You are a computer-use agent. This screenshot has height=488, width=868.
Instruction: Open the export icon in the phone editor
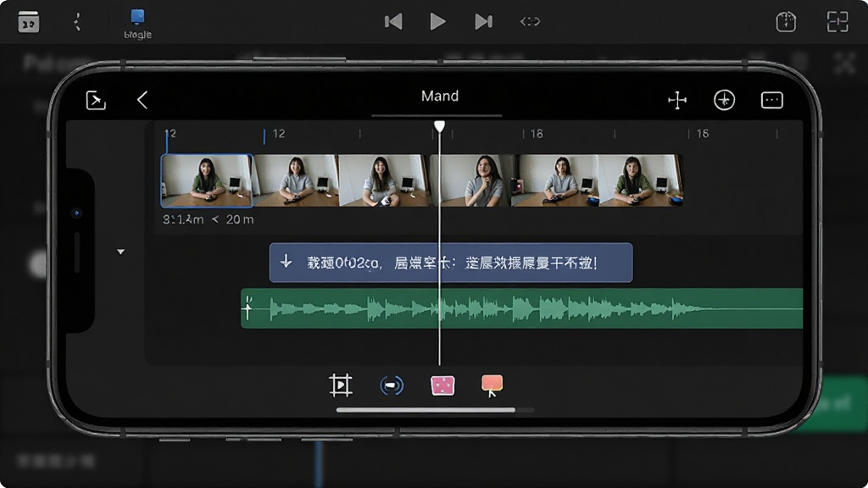[96, 100]
